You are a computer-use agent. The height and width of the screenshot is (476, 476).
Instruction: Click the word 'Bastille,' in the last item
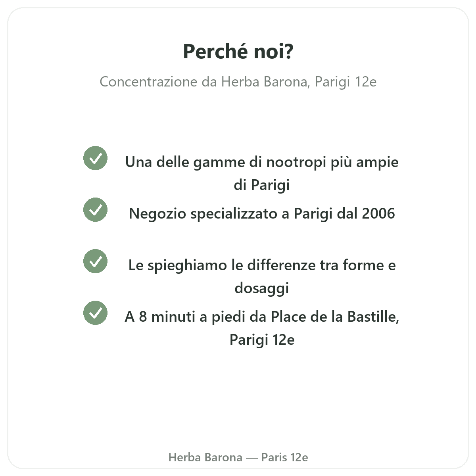[x=373, y=317]
